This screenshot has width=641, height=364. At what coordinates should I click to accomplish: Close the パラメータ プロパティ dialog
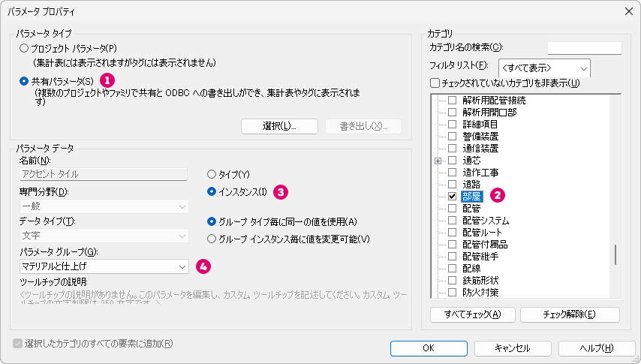627,11
